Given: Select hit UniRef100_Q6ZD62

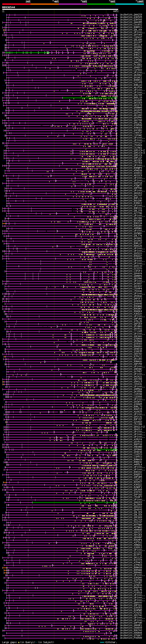Looking at the screenshot, I should click(131, 75).
